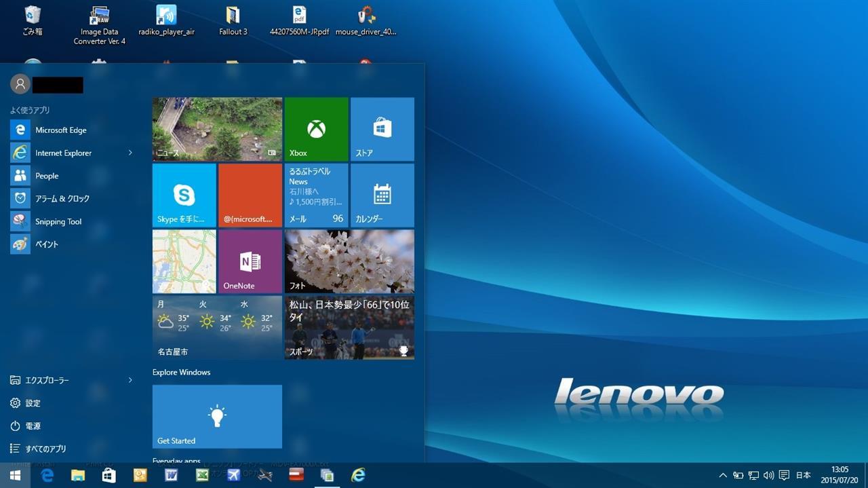This screenshot has height=488, width=868.
Task: Open Excel from the taskbar
Action: [x=202, y=476]
